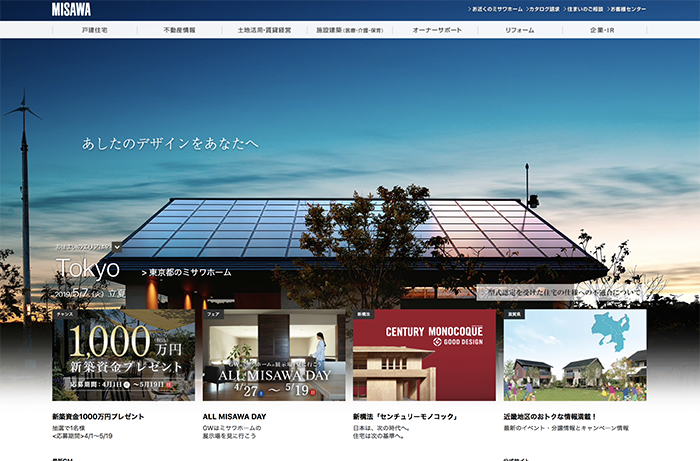Select the 土地活用・賃貸経営 menu item
Screen dimensions: 700x461
point(264,30)
